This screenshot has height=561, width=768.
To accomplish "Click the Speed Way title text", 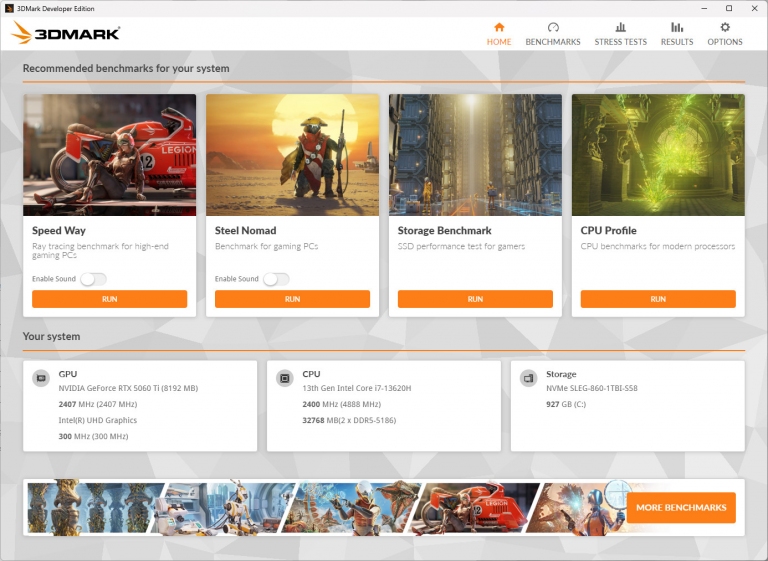I will click(59, 230).
